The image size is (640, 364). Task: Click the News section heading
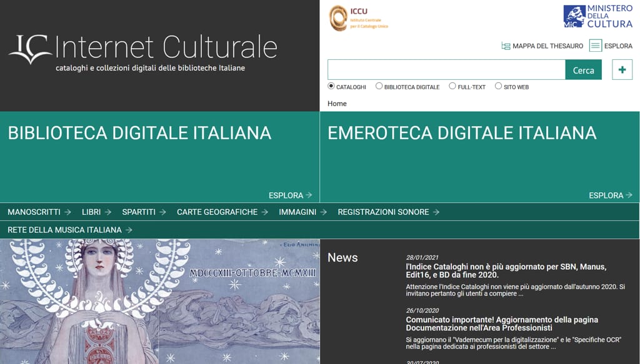click(x=342, y=258)
